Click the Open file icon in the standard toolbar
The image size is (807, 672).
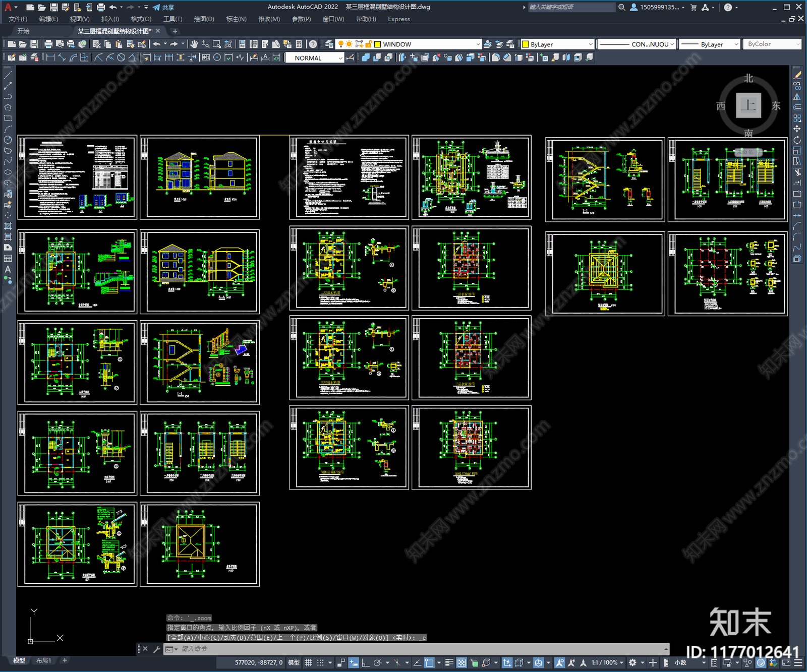tap(23, 44)
